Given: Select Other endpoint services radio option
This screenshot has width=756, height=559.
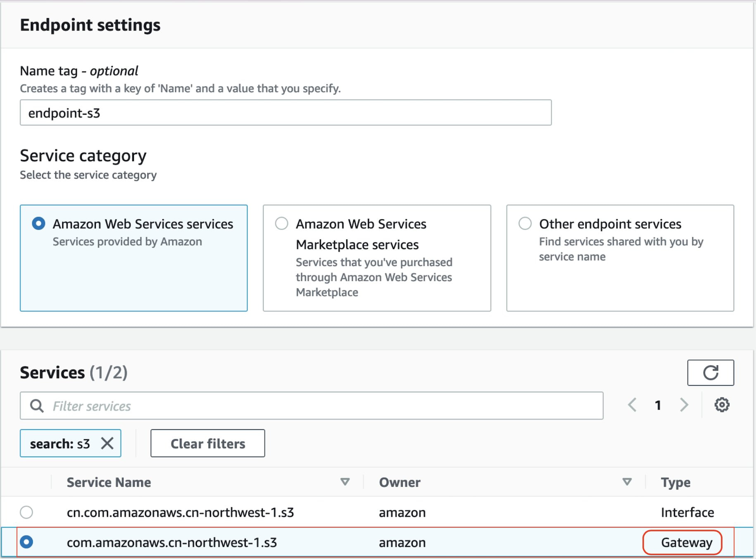Looking at the screenshot, I should click(525, 224).
